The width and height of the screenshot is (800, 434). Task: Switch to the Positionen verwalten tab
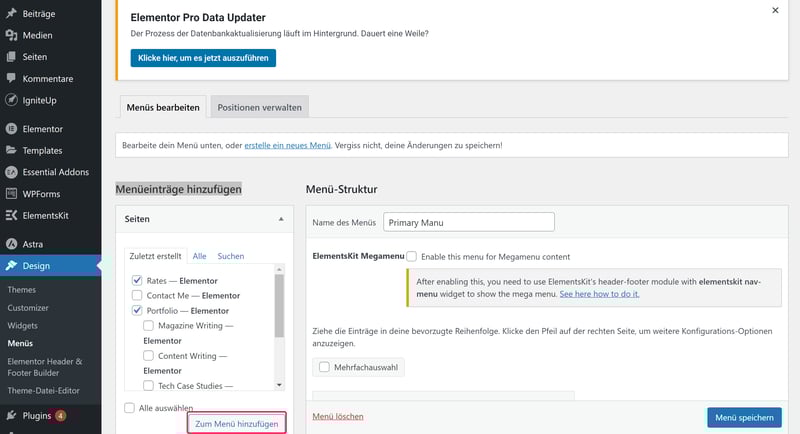tap(259, 107)
